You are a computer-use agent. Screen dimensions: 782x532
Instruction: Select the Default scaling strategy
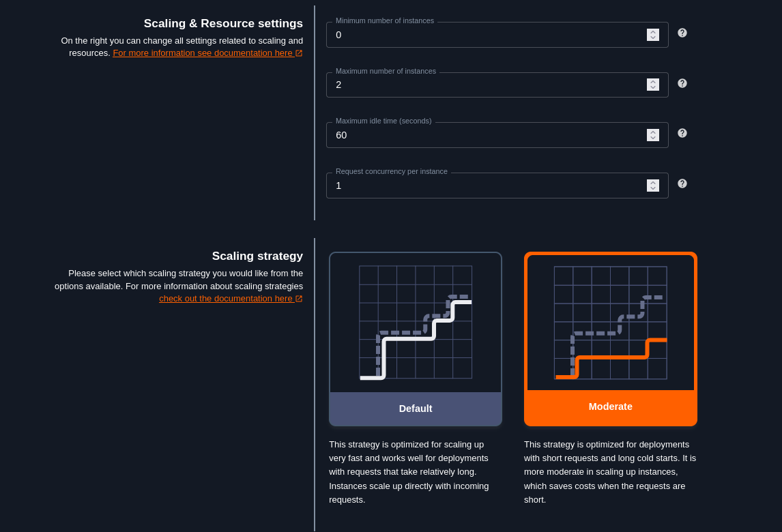[x=416, y=409]
